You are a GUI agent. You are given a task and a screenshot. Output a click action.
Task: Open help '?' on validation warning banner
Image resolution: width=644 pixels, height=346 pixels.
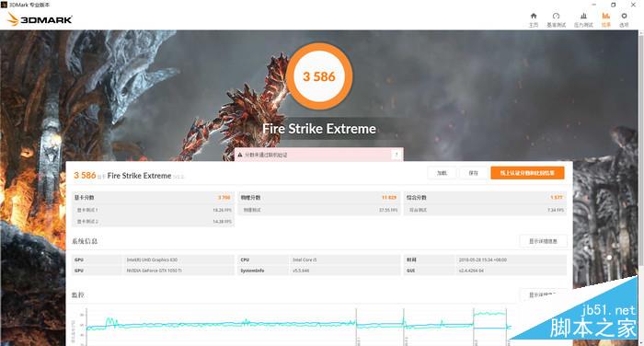[x=397, y=155]
